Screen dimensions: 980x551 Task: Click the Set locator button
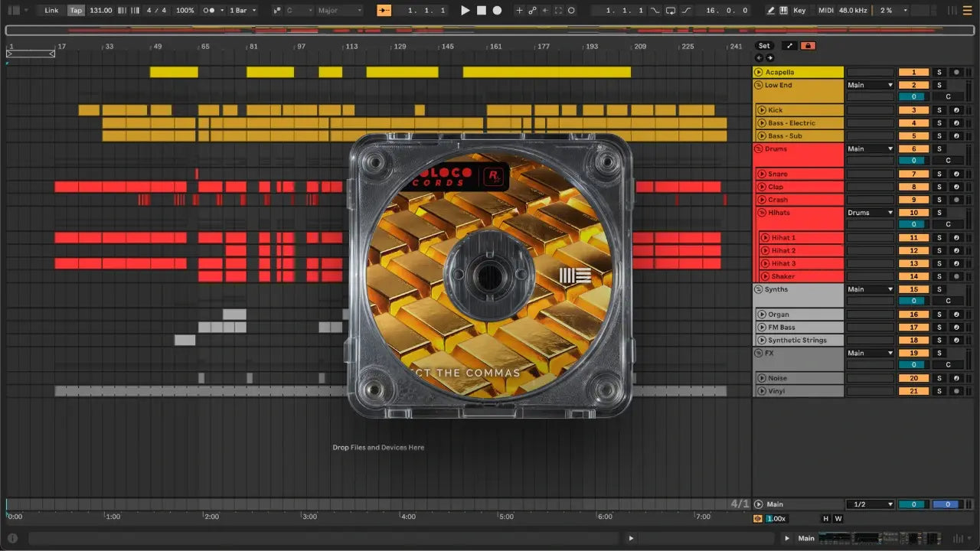(764, 46)
